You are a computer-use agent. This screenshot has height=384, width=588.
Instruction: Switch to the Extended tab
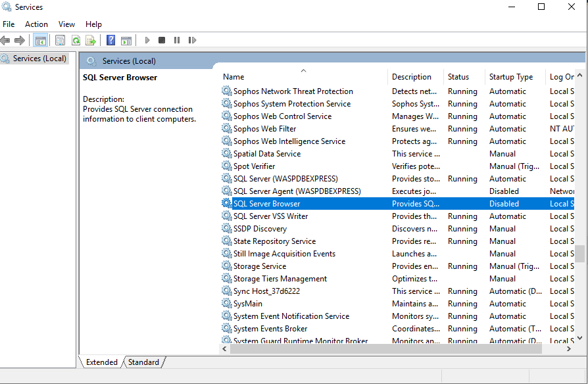(x=102, y=362)
